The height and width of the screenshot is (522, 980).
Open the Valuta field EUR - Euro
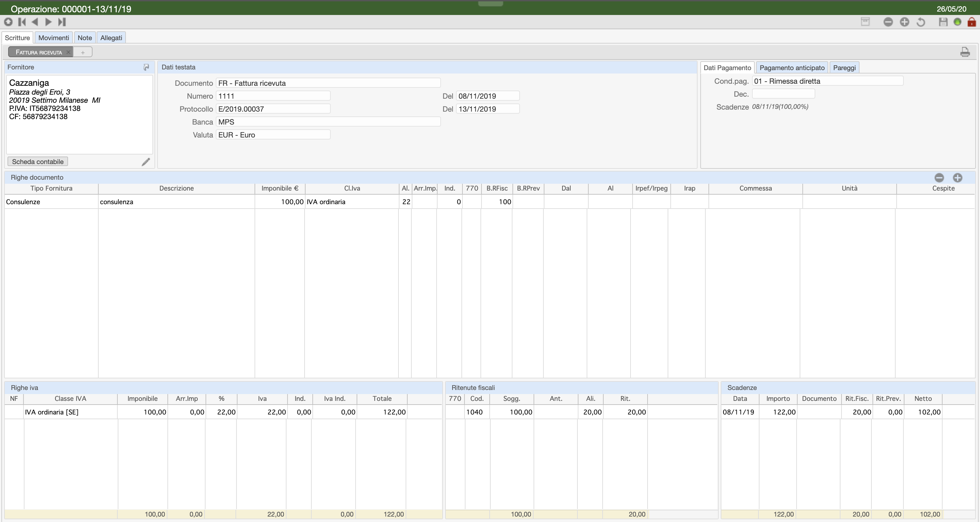tap(273, 135)
